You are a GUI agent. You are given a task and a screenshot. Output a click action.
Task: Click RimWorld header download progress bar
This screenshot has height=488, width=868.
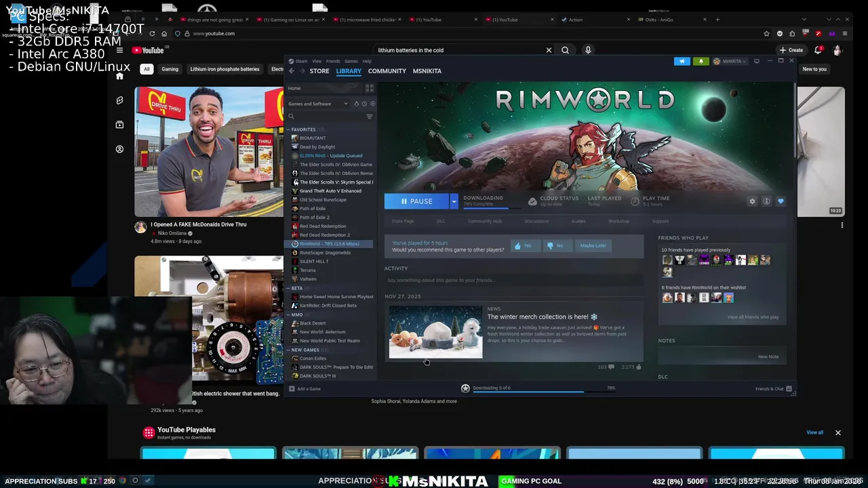click(x=492, y=207)
